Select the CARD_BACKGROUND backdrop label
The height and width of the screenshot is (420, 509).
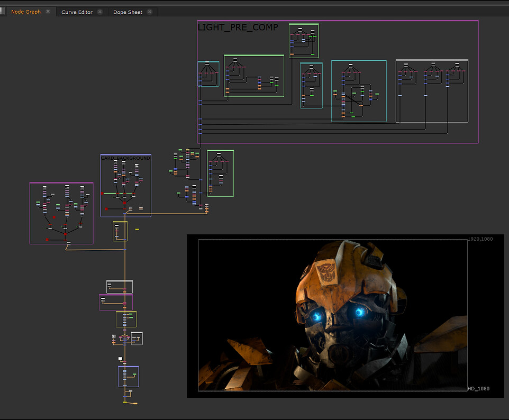[x=125, y=158]
